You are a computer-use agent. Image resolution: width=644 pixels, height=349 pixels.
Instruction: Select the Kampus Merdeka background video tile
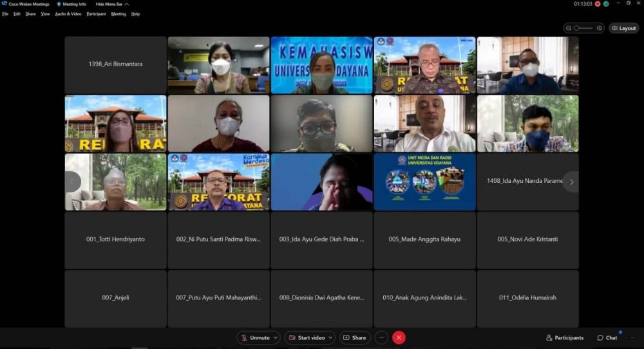218,182
